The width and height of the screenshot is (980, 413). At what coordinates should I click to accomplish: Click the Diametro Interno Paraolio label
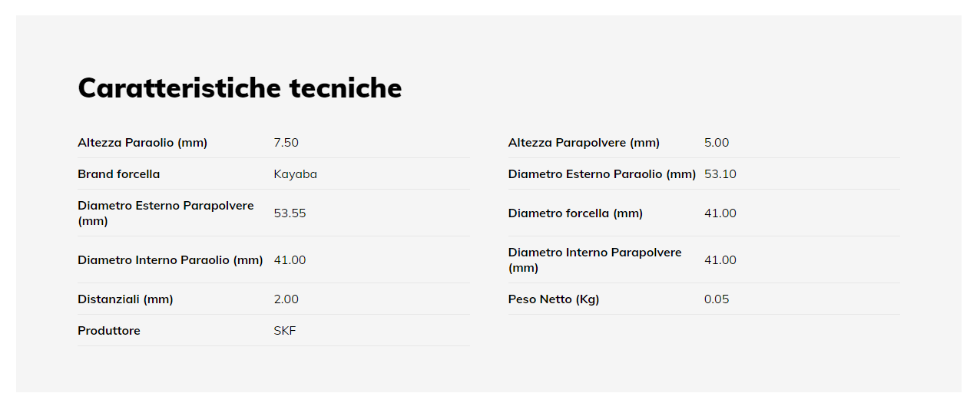coord(171,260)
